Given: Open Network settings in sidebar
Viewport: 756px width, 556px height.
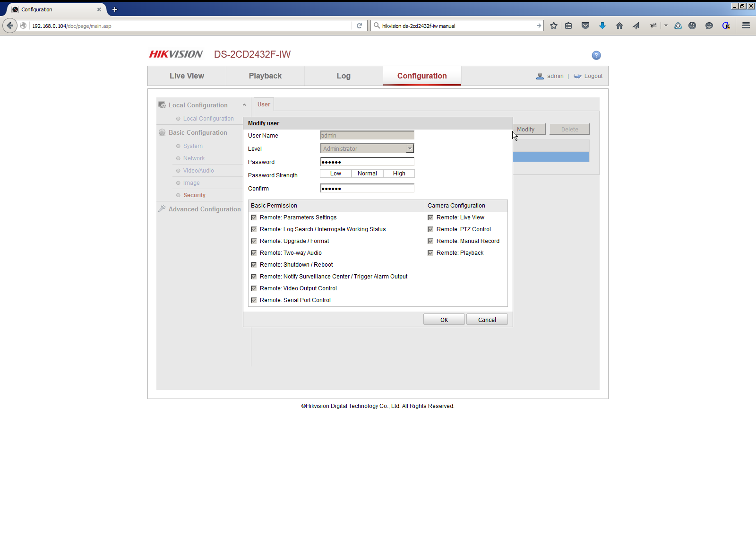Looking at the screenshot, I should click(x=194, y=158).
